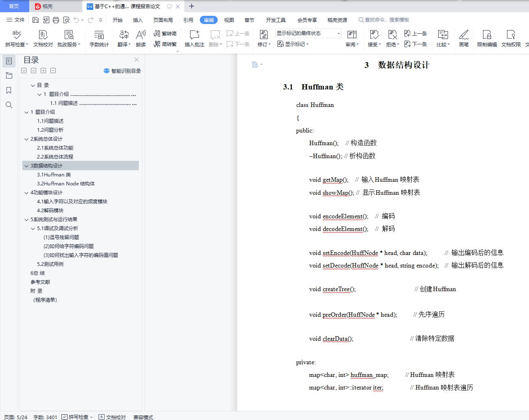Screen dimensions: 529x420
Task: Collapse the 5.1调试及调试分析 outline node
Action: tap(33, 228)
